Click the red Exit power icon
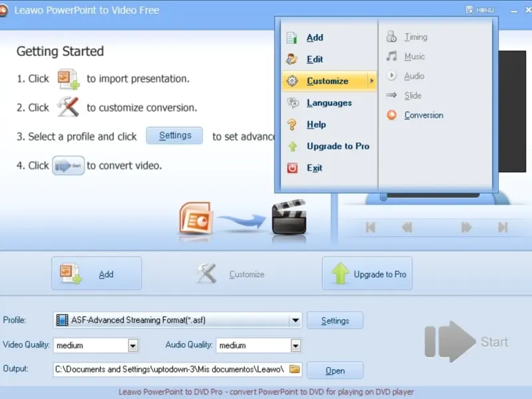 [x=292, y=168]
